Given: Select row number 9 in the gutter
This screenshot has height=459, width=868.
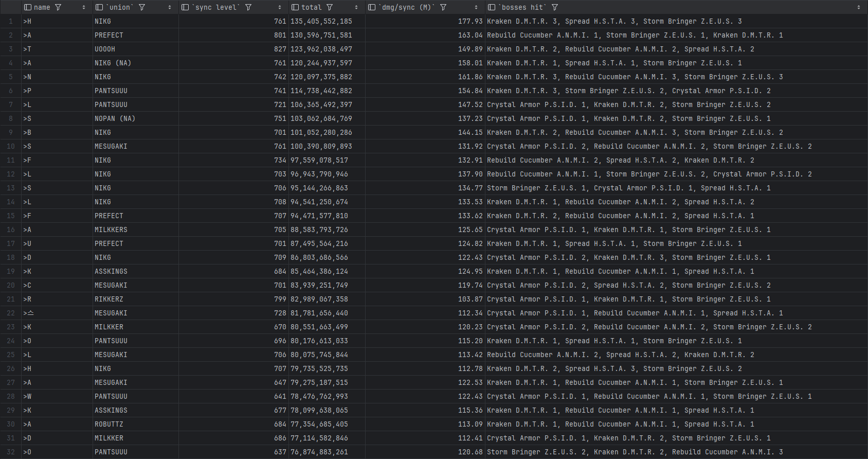Looking at the screenshot, I should (10, 132).
